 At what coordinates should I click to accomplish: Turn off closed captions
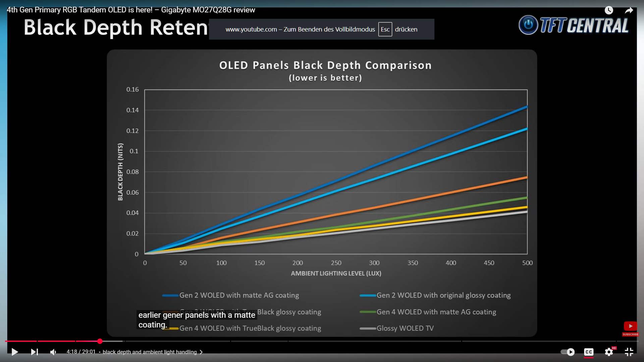coord(589,352)
